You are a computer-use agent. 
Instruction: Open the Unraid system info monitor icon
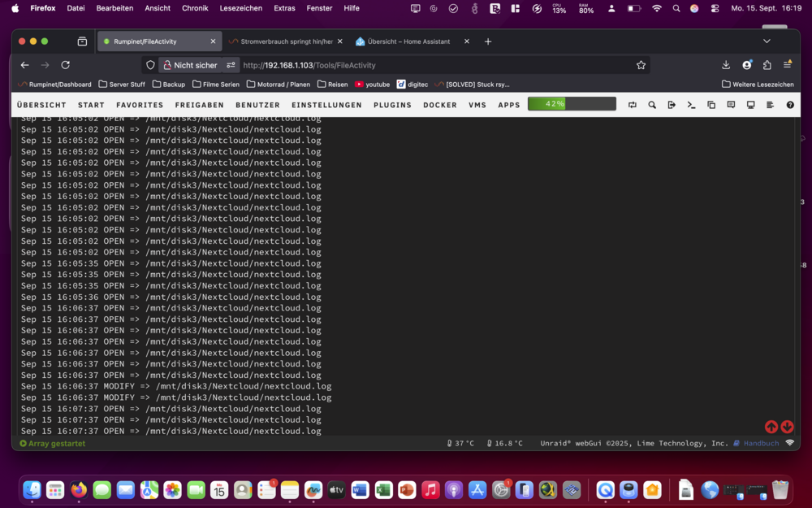(x=750, y=105)
